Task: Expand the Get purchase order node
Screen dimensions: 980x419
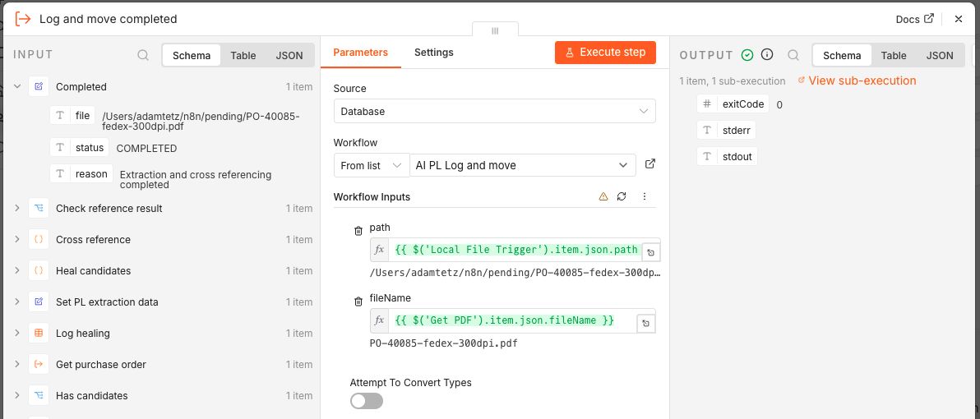Action: (17, 364)
